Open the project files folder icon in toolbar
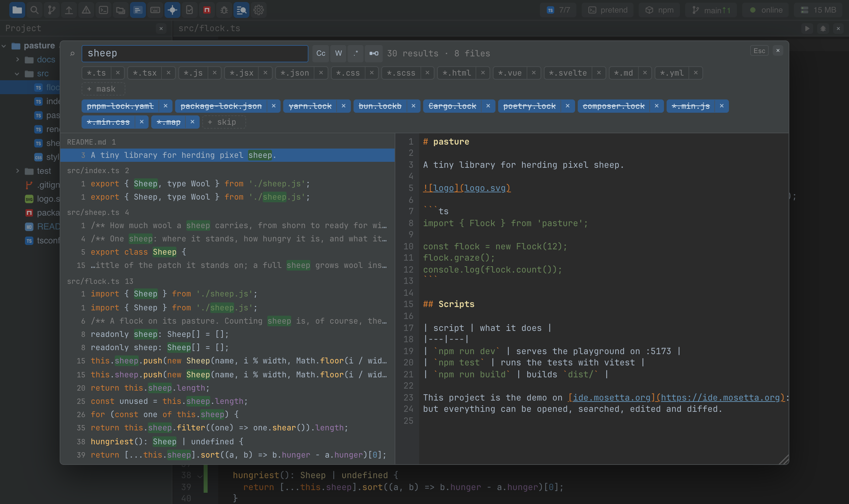Screen dimensions: 849x504 coord(17,10)
